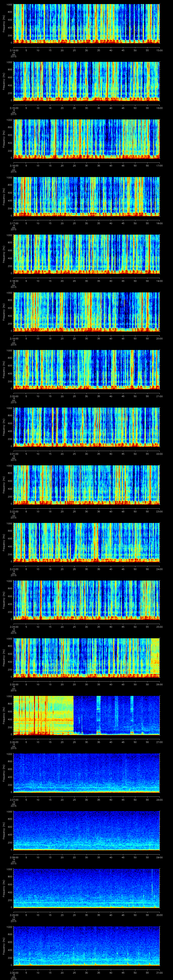
Task: Pick the spectrogram panel starting at 2:19:00
Action: [86, 312]
